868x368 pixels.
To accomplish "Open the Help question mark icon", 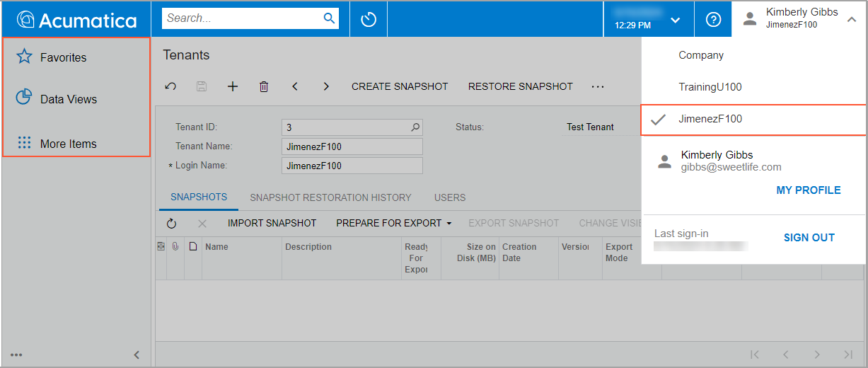I will tap(713, 19).
